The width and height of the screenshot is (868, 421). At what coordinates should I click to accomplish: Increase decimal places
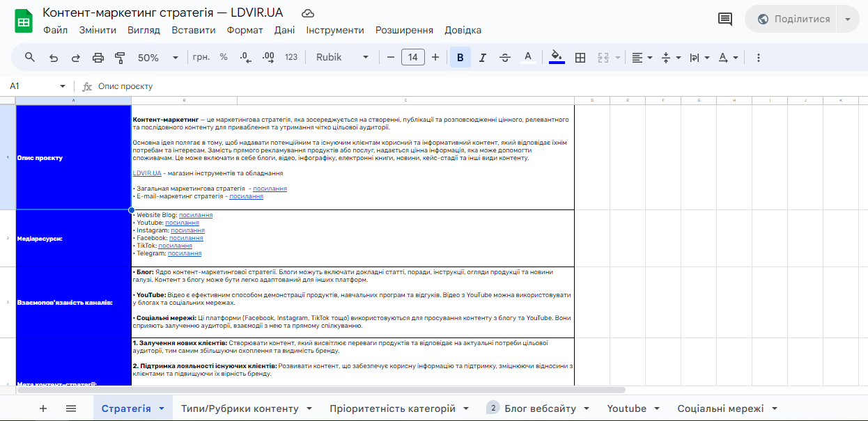pos(268,57)
